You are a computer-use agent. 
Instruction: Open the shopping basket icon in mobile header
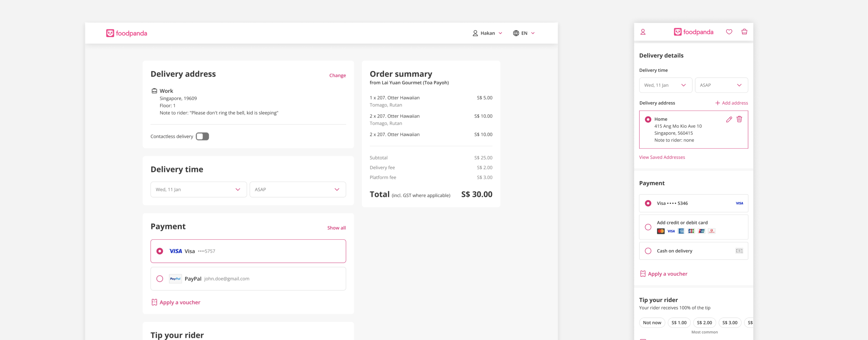[x=744, y=32]
